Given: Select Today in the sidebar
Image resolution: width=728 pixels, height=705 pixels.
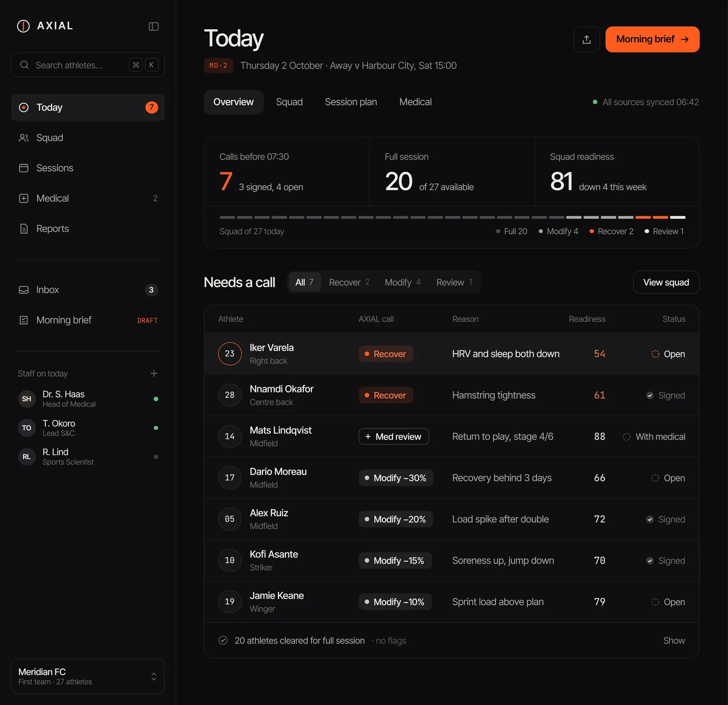Looking at the screenshot, I should coord(88,107).
